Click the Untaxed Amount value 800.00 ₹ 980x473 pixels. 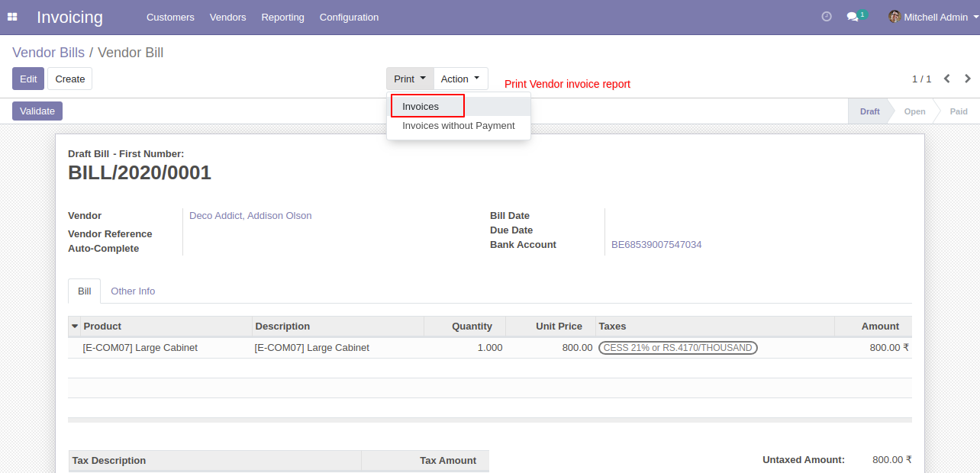[892, 460]
